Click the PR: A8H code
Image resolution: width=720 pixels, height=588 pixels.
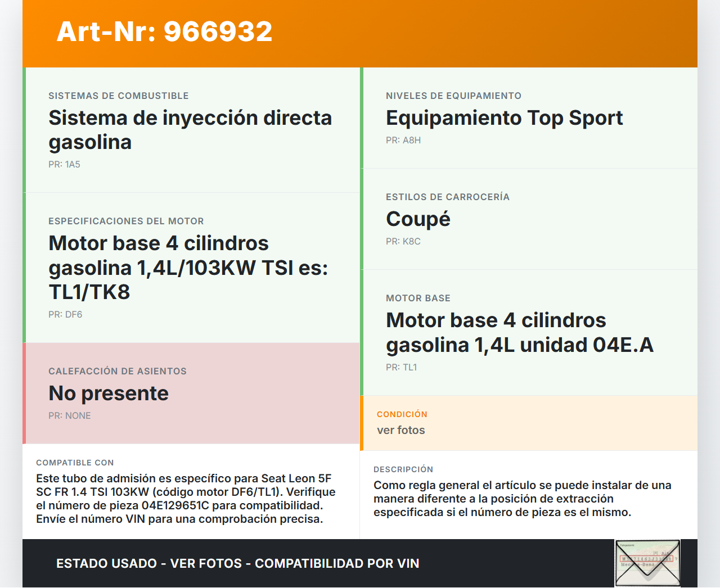coord(403,141)
